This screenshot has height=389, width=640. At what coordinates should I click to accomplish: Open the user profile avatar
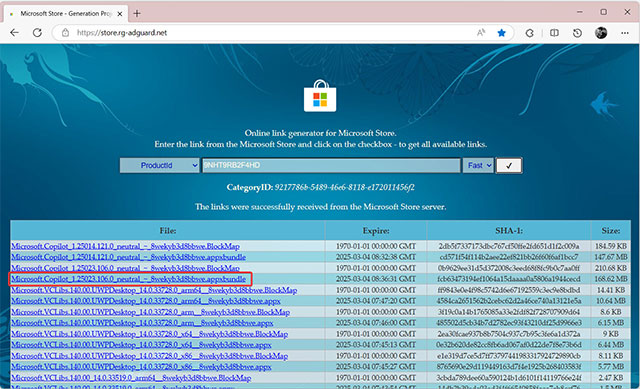[x=601, y=33]
